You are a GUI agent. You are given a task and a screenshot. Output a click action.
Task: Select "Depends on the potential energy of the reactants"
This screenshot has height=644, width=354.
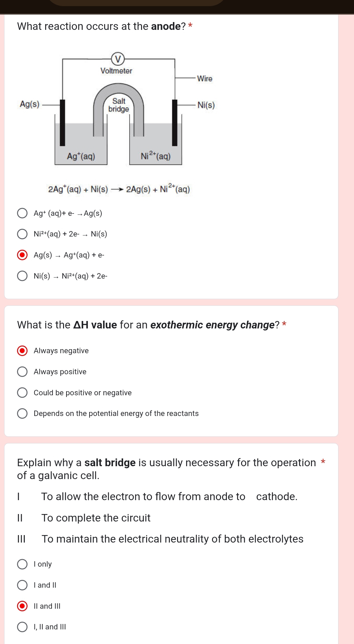point(23,413)
